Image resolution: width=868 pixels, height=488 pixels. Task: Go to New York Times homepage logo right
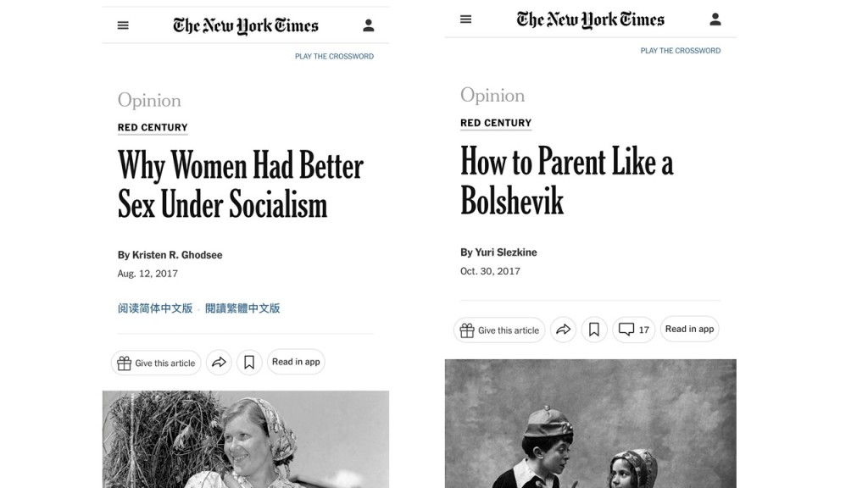click(590, 20)
